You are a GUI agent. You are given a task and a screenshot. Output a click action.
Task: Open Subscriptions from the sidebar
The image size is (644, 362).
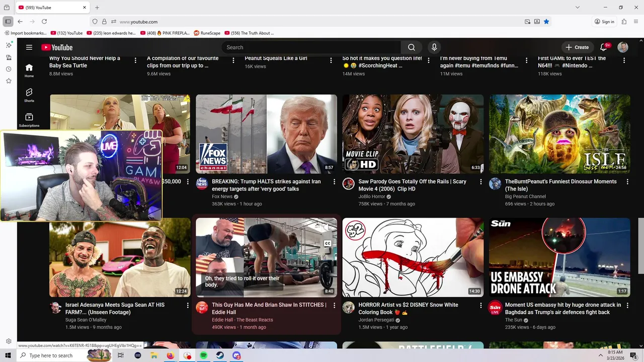29,120
